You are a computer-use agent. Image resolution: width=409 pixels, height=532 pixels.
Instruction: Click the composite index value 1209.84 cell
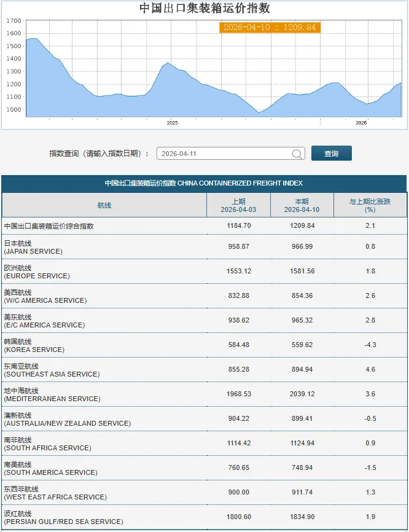[x=302, y=226]
